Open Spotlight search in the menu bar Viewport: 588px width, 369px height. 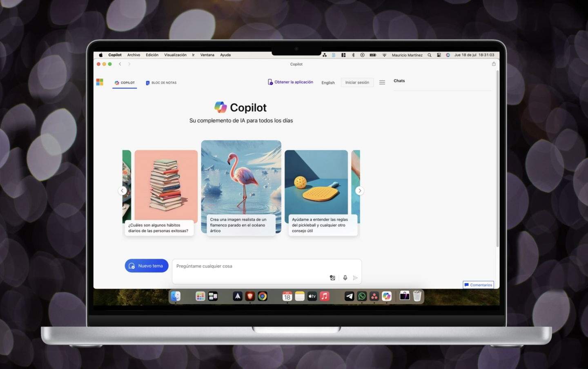point(430,54)
